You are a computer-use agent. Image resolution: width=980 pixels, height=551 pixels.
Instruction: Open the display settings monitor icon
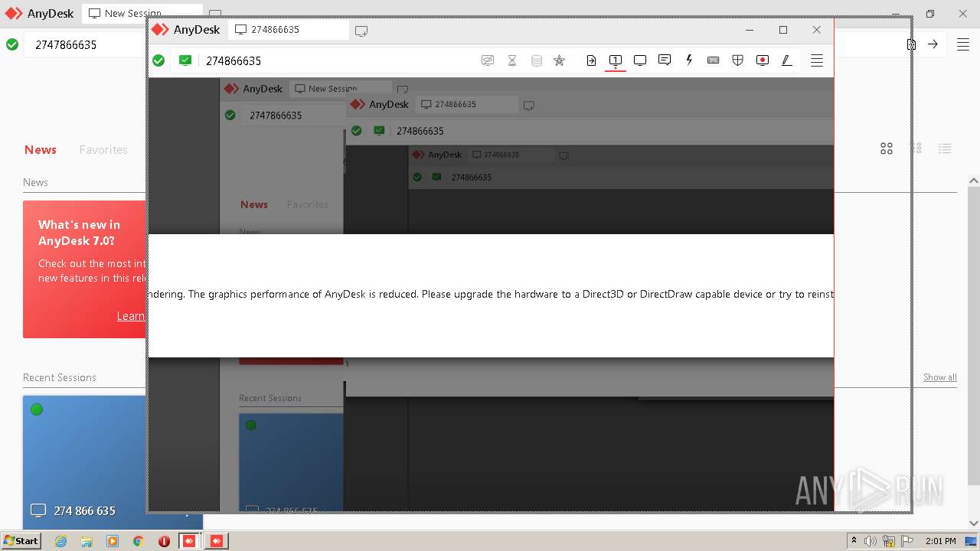pos(640,60)
